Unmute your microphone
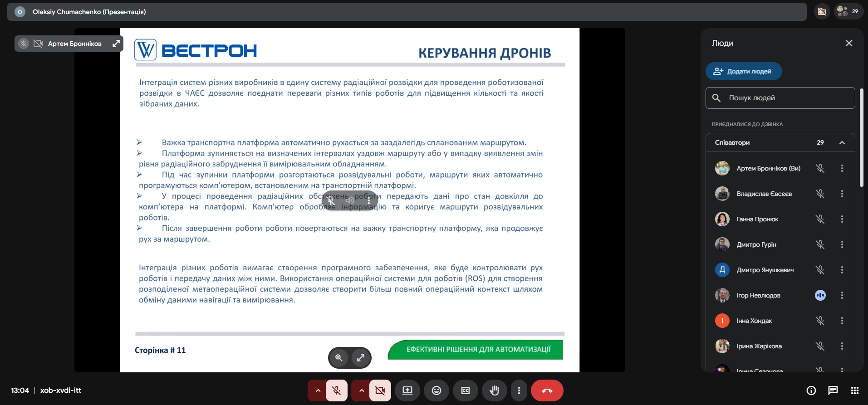Image resolution: width=868 pixels, height=405 pixels. tap(336, 390)
